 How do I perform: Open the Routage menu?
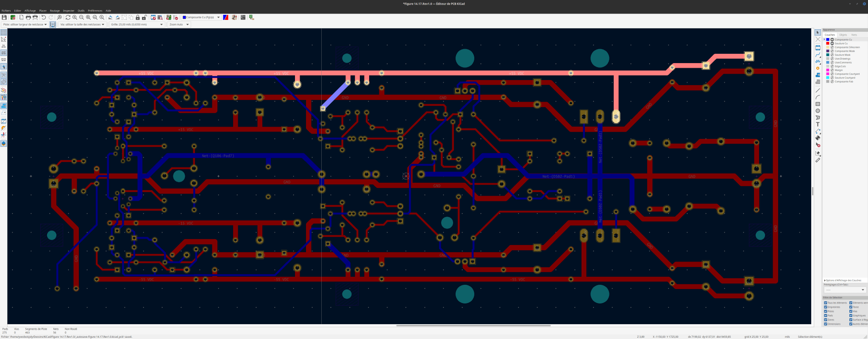click(x=55, y=11)
